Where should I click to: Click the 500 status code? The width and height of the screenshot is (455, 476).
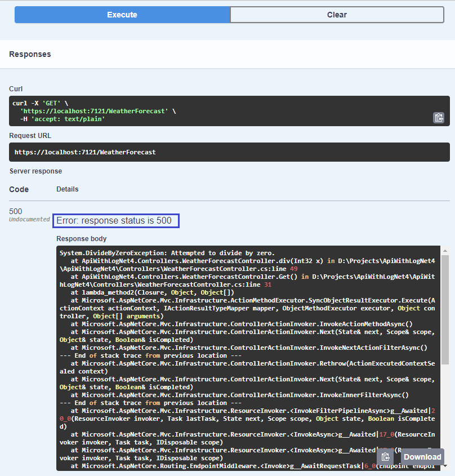[15, 211]
